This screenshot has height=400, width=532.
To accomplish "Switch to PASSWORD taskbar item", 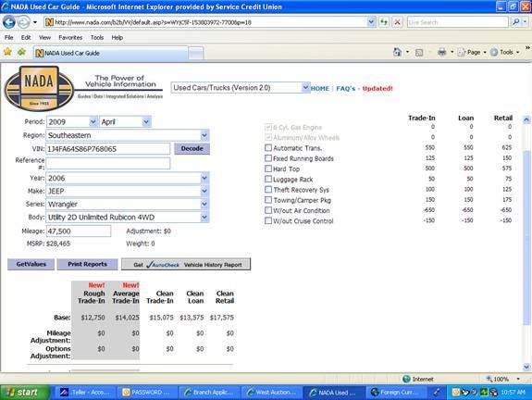I will pos(147,393).
